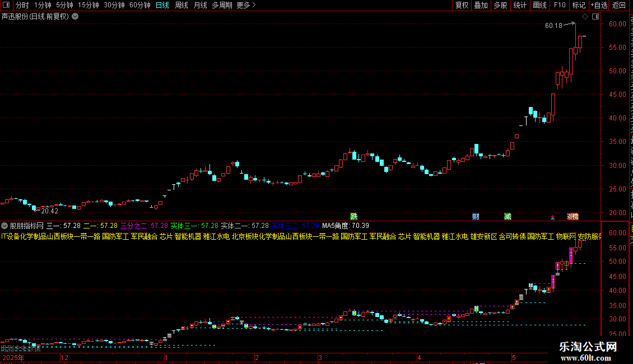Image resolution: width=633 pixels, height=364 pixels.
Task: Click the IT设备 concept tag
Action: click(11, 236)
